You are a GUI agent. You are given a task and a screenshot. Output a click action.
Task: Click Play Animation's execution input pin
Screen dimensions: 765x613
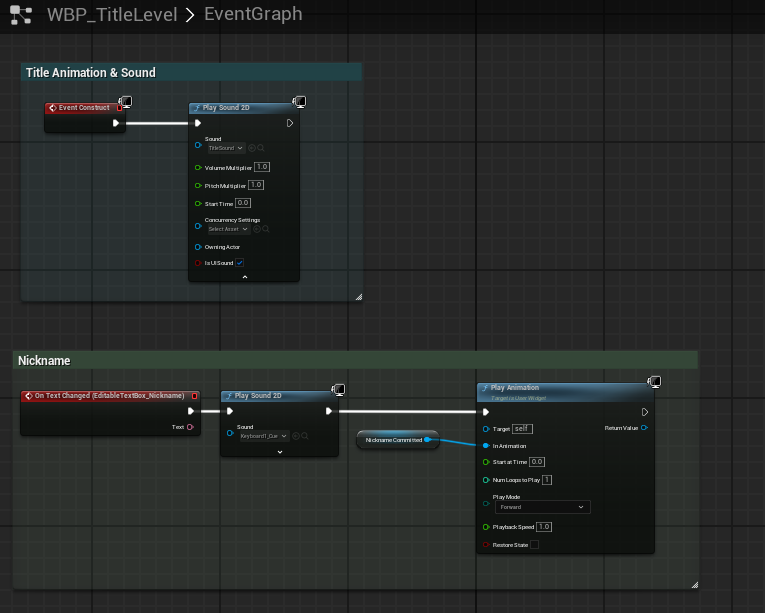(485, 412)
